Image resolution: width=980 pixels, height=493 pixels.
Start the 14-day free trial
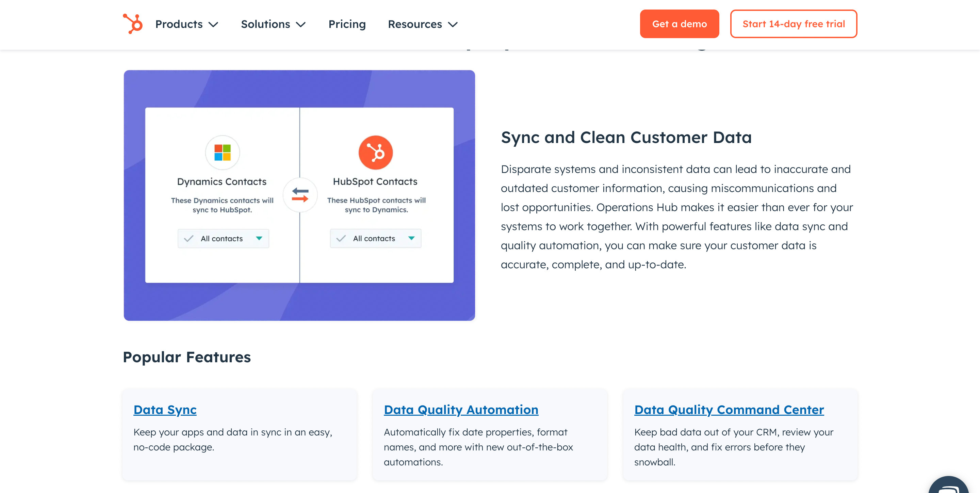point(793,23)
